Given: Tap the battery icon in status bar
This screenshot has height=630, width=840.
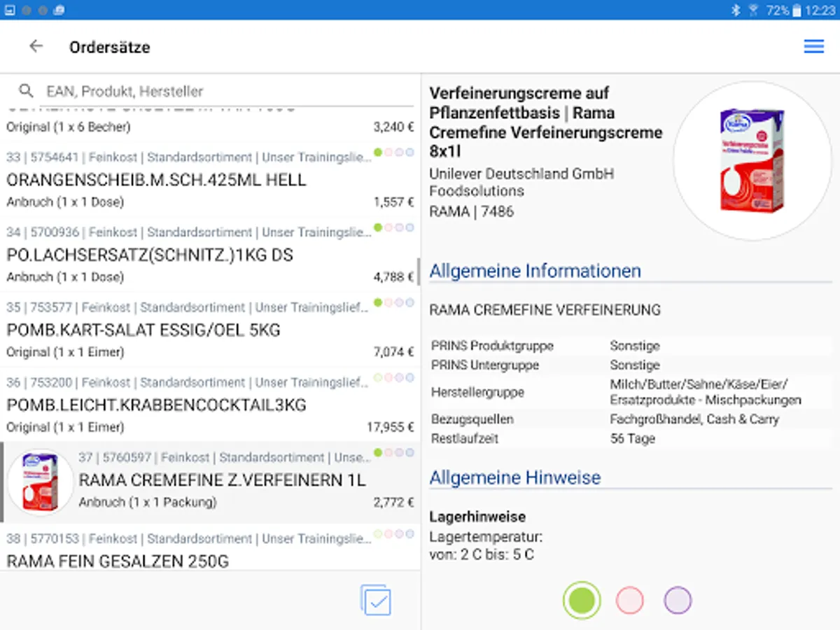Looking at the screenshot, I should [x=796, y=10].
